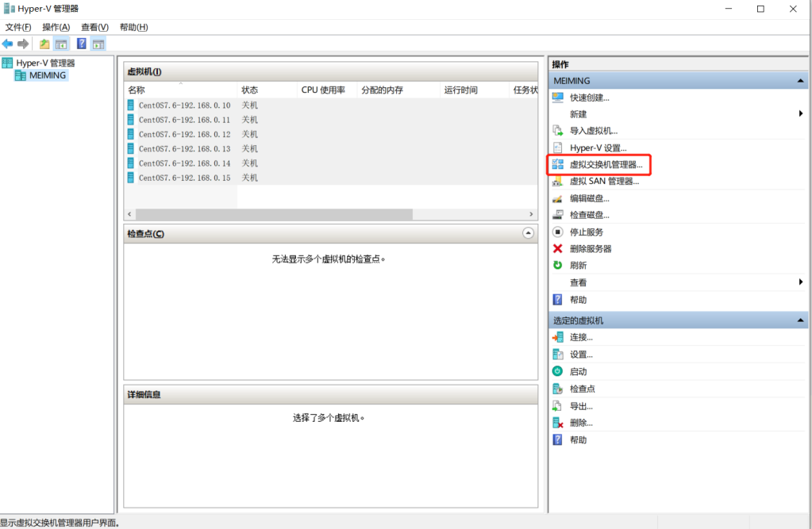The height and width of the screenshot is (529, 812).
Task: Choose 编辑磁盘 action
Action: point(589,198)
